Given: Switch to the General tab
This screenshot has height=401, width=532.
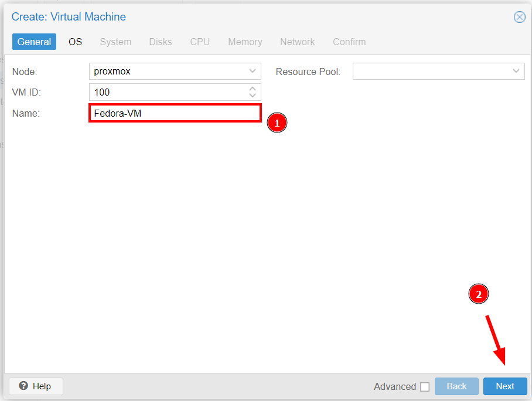Looking at the screenshot, I should tap(34, 42).
